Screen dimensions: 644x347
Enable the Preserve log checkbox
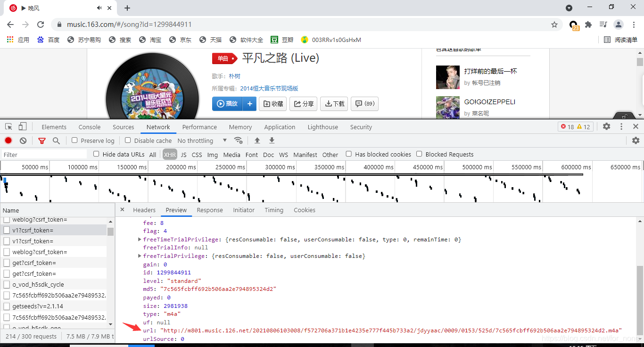pos(74,140)
